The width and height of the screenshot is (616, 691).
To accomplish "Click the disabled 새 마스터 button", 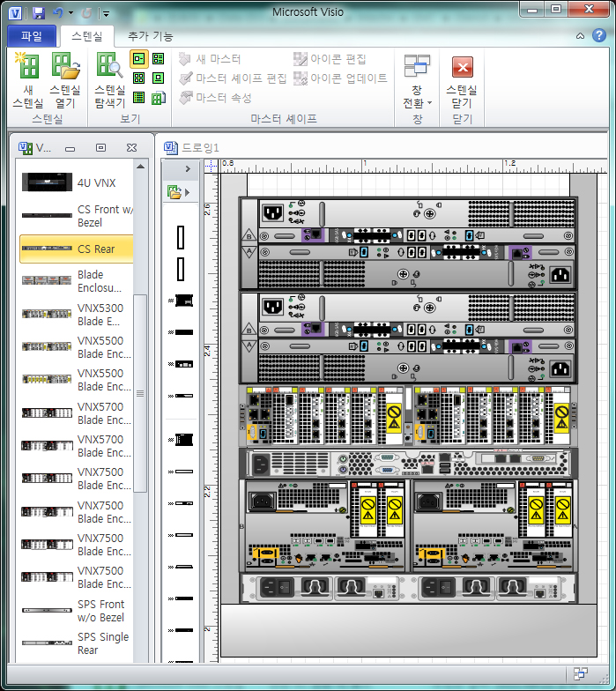I will pos(210,59).
